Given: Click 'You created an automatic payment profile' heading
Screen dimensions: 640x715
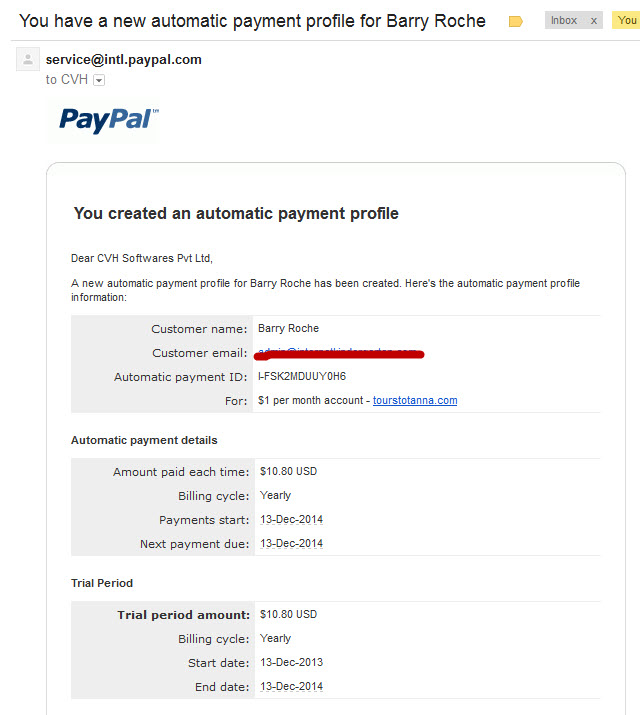Looking at the screenshot, I should coord(236,213).
